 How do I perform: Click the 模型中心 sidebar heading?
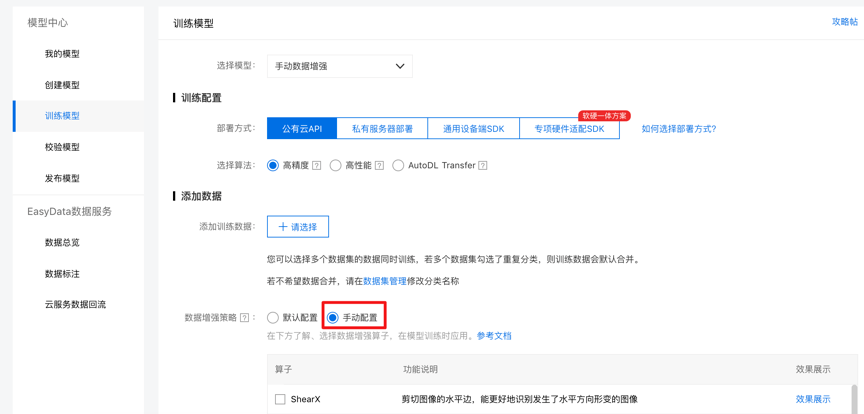pos(48,23)
